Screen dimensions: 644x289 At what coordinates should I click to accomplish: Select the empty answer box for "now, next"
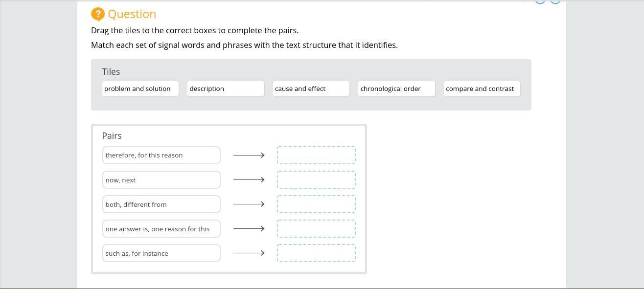(x=316, y=180)
